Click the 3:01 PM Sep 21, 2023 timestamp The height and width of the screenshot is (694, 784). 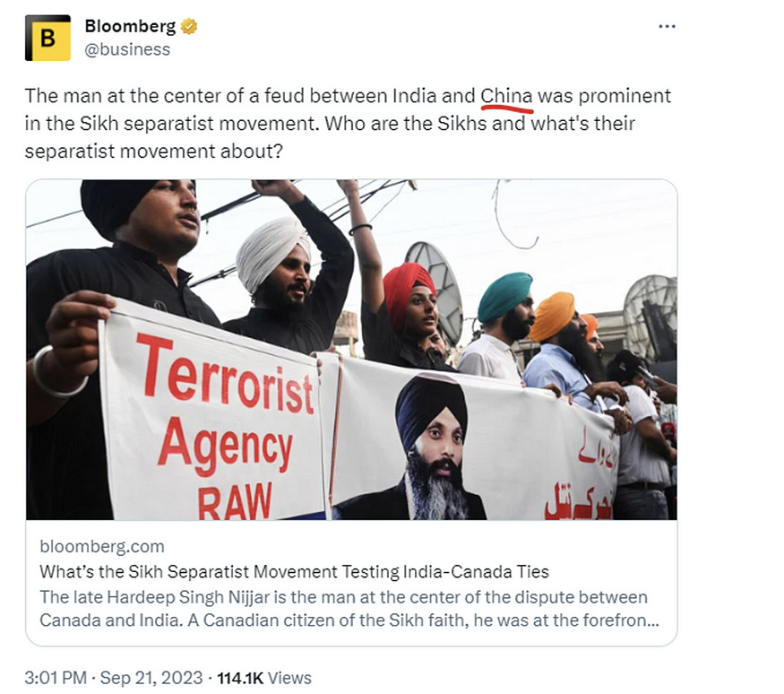tap(114, 678)
